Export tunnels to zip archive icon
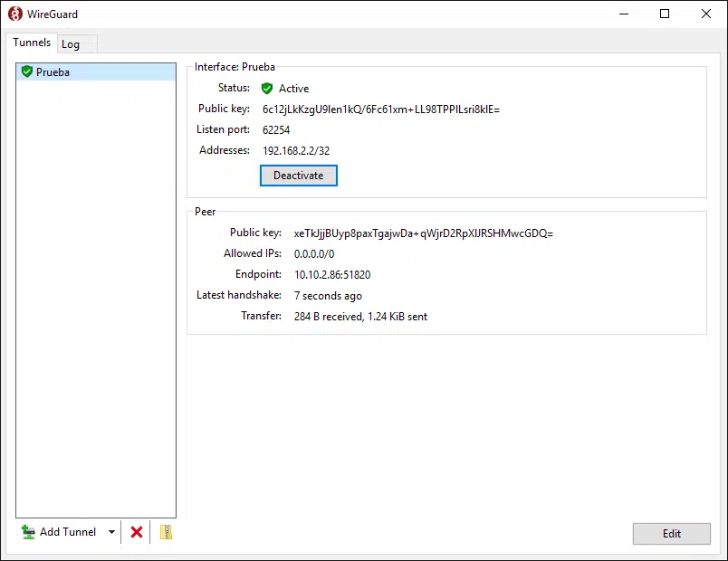The height and width of the screenshot is (561, 728). tap(167, 532)
